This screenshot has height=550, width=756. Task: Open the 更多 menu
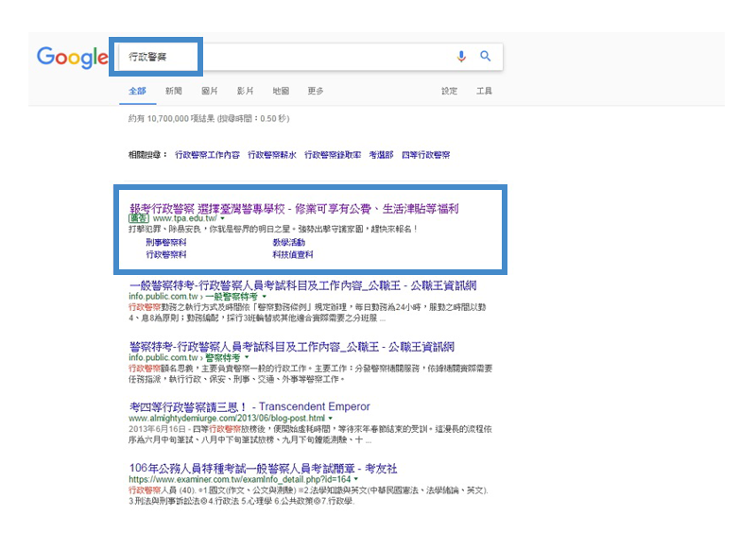pos(316,91)
